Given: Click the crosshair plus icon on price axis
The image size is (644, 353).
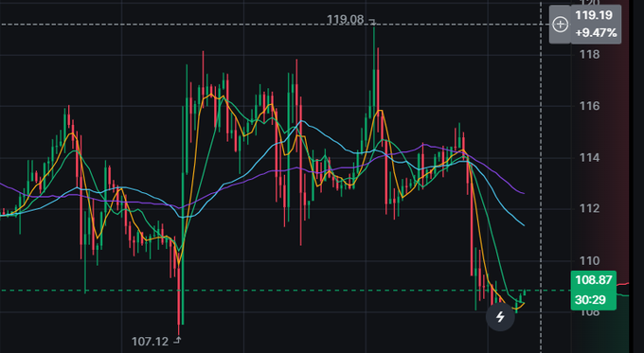Looking at the screenshot, I should click(561, 25).
